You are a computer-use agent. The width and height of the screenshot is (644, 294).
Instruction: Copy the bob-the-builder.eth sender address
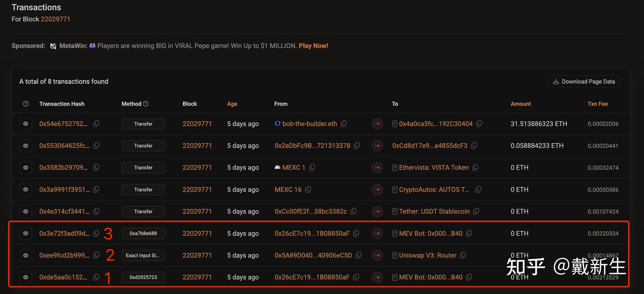point(343,124)
